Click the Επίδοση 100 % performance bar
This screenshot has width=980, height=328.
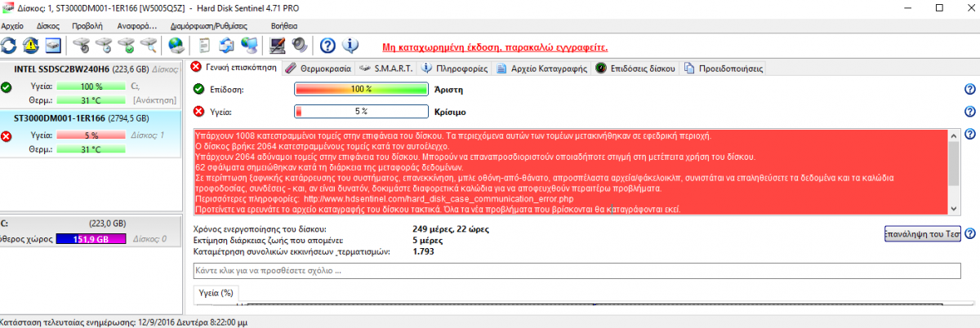click(361, 89)
